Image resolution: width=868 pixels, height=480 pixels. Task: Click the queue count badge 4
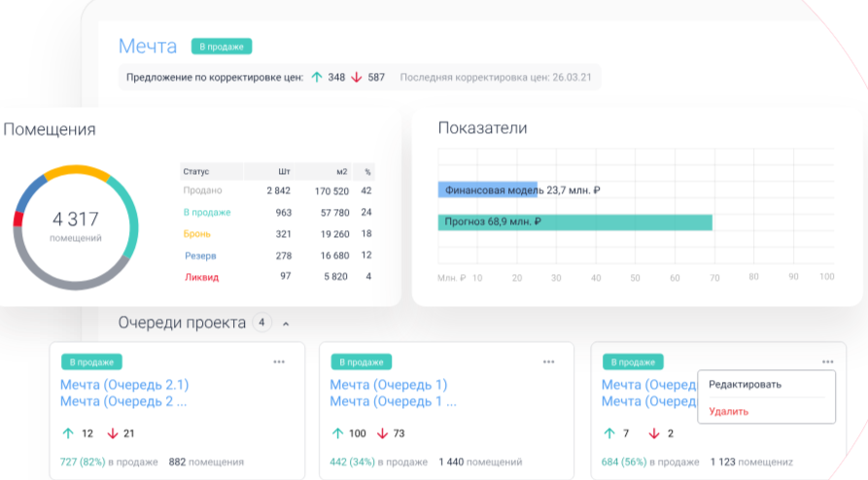pos(261,323)
